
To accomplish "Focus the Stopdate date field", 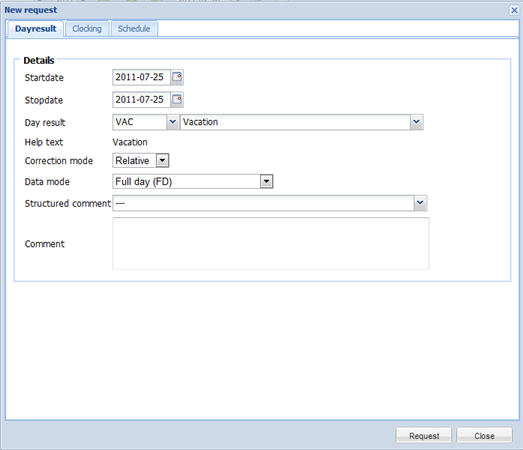I will tap(141, 100).
